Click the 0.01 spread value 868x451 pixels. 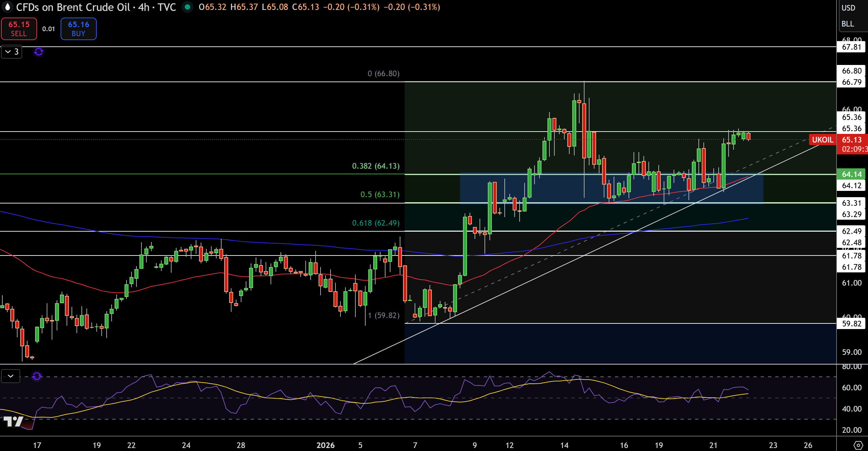[x=49, y=28]
